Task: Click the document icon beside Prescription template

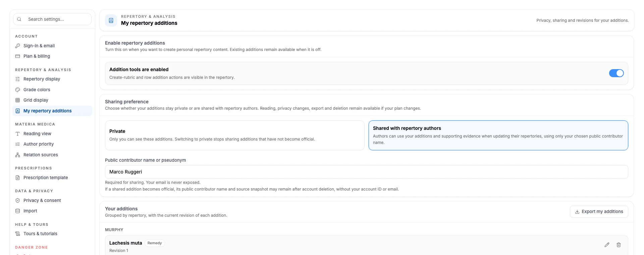Action: [18, 177]
